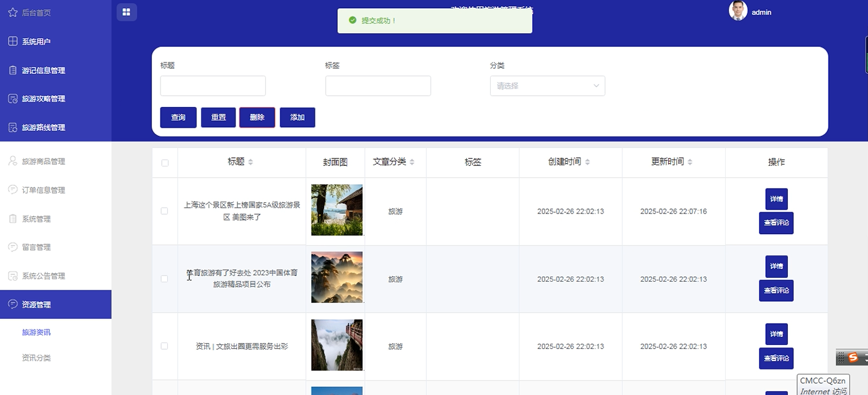Viewport: 868px width, 395px height.
Task: Click the clipboard icon beside 系统管理
Action: click(13, 218)
